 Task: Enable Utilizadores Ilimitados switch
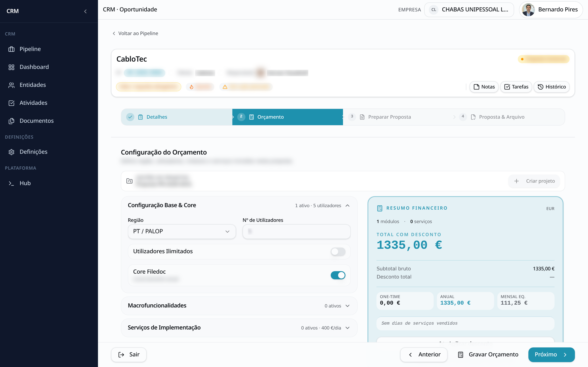tap(338, 251)
